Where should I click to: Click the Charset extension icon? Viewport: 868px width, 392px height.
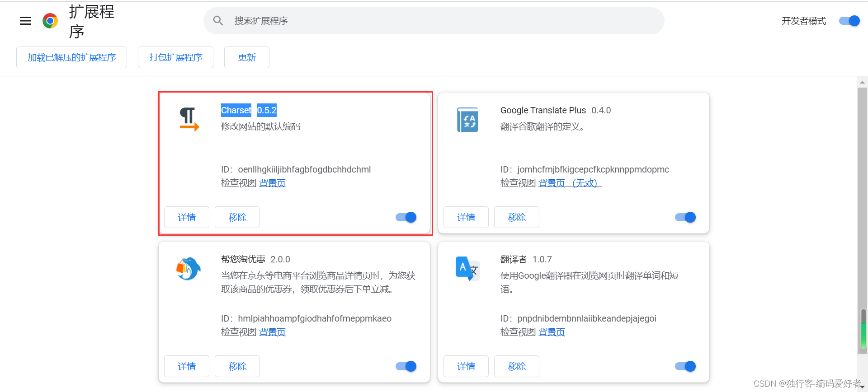click(x=189, y=119)
